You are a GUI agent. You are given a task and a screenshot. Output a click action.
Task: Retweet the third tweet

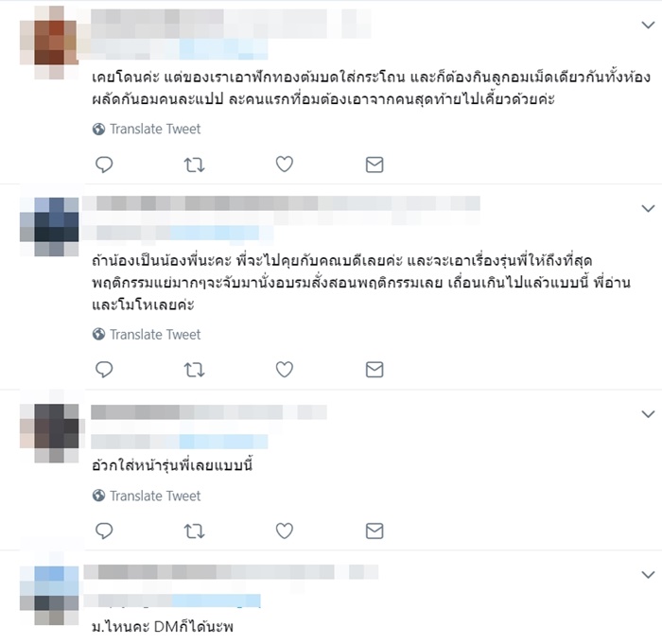194,531
